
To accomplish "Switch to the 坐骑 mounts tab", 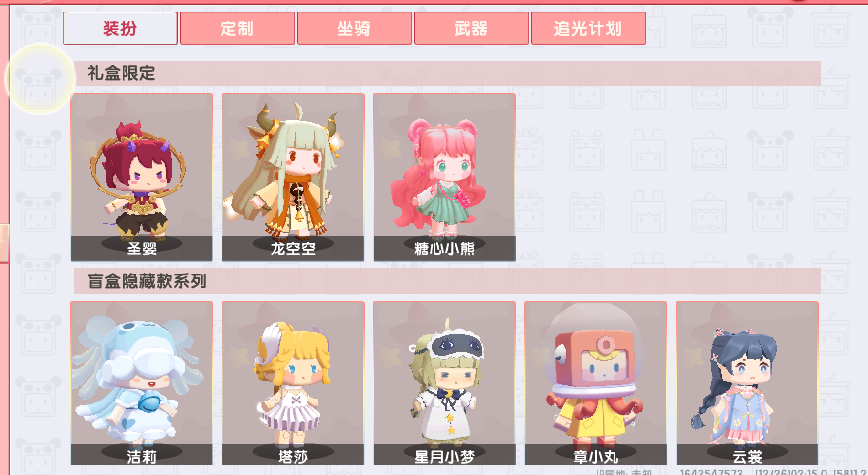I will (354, 29).
